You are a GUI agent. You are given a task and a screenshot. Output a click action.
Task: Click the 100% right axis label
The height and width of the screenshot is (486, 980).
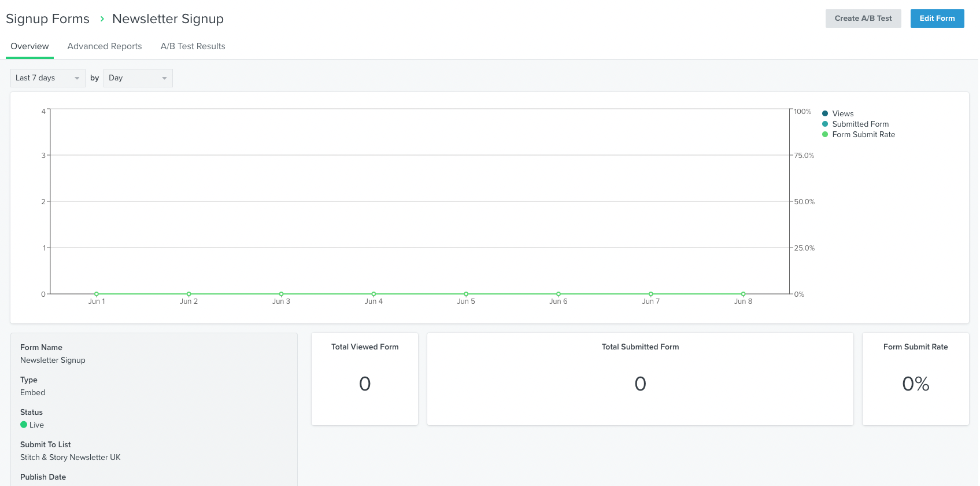pyautogui.click(x=803, y=111)
